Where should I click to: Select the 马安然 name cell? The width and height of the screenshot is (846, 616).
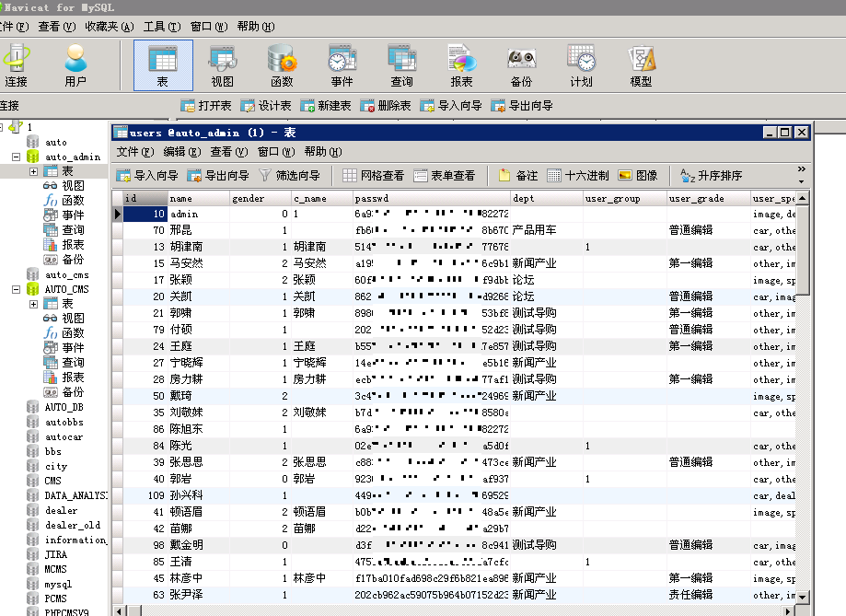(199, 263)
